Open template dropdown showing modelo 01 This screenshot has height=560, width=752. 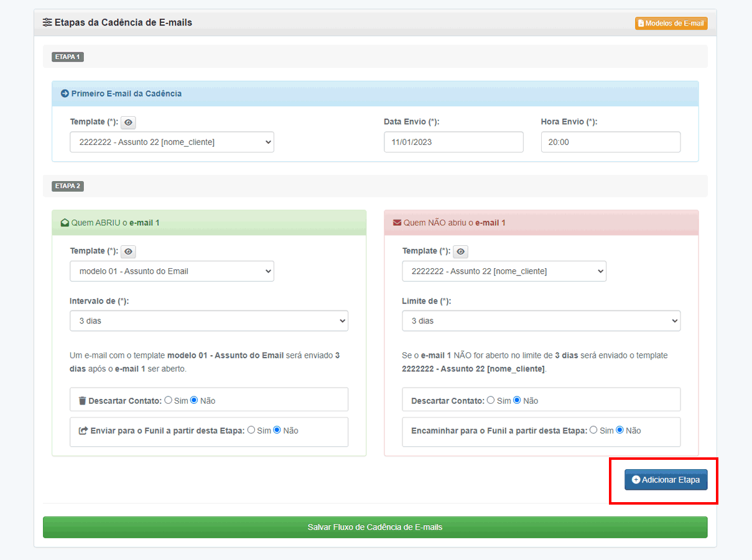(172, 271)
